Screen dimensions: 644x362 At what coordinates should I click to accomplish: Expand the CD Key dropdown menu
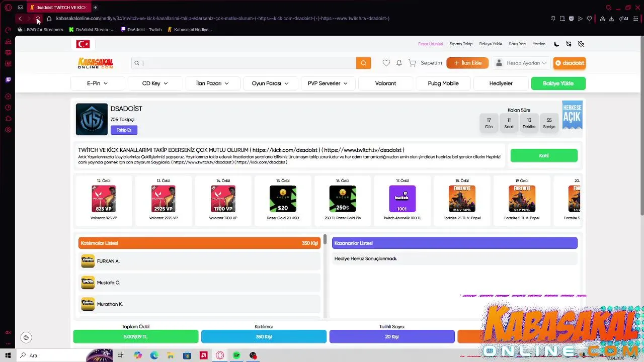tap(155, 83)
